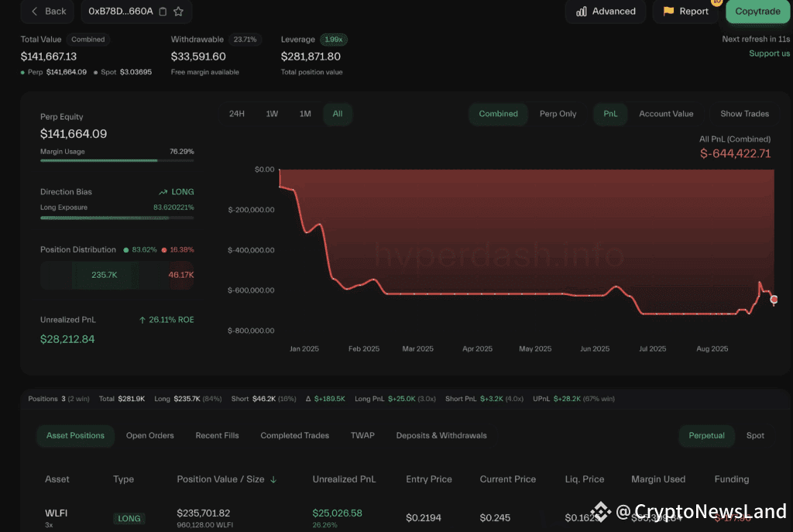This screenshot has width=793, height=532.
Task: Click the Margin Usage progress bar
Action: pos(117,160)
